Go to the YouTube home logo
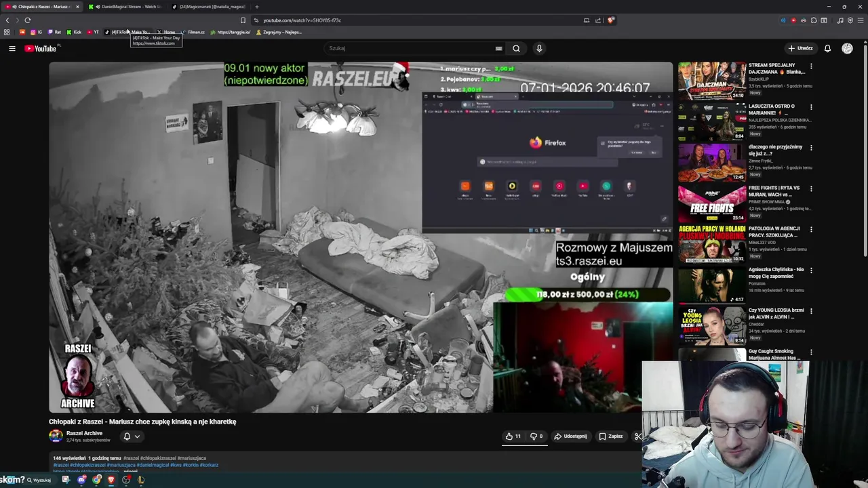This screenshot has height=488, width=868. pos(41,48)
